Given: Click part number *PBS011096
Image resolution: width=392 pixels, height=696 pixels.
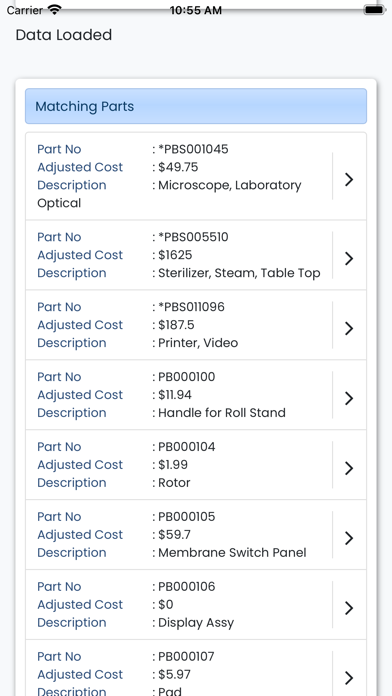Looking at the screenshot, I should 191,307.
